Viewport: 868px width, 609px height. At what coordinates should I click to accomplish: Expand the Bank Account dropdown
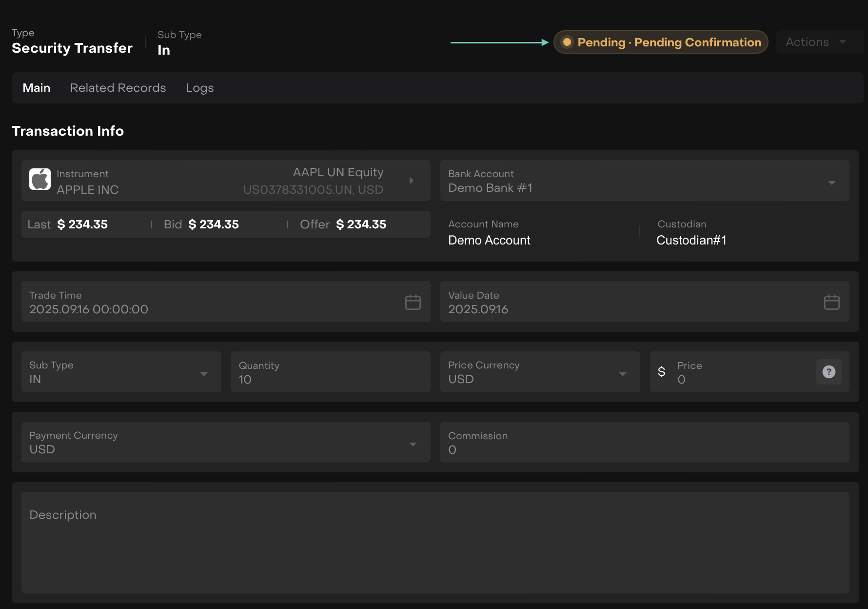pos(831,183)
